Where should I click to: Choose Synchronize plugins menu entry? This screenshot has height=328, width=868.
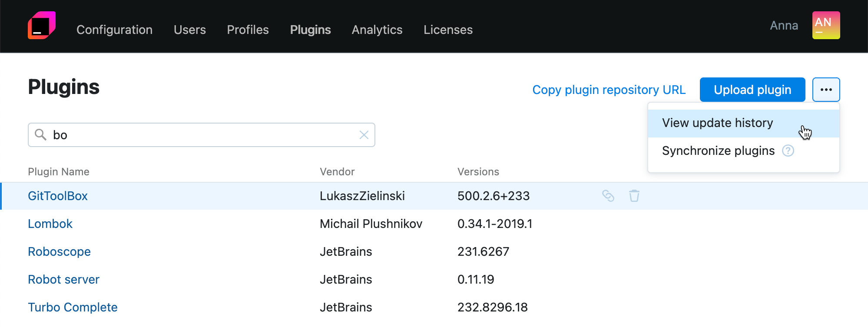coord(718,151)
